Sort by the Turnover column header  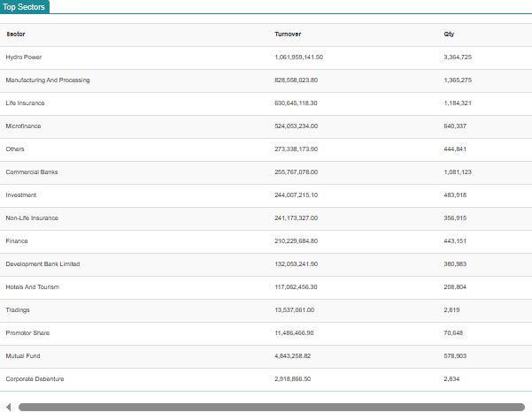288,34
